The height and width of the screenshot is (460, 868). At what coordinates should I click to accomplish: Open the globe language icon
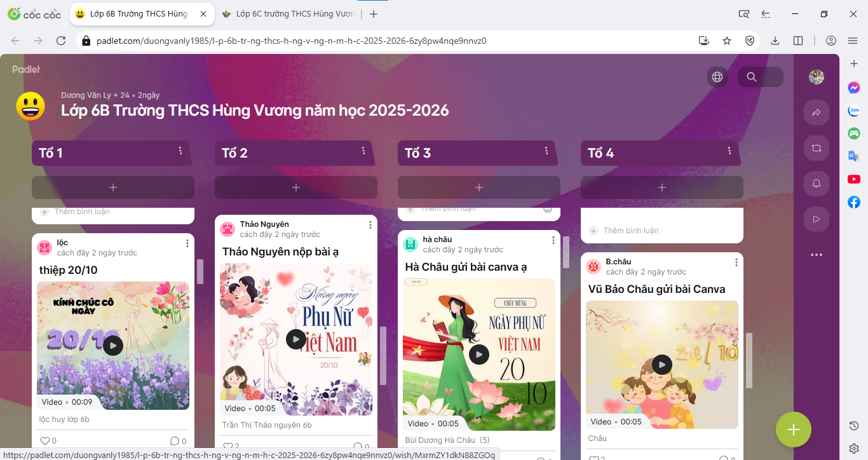[717, 77]
